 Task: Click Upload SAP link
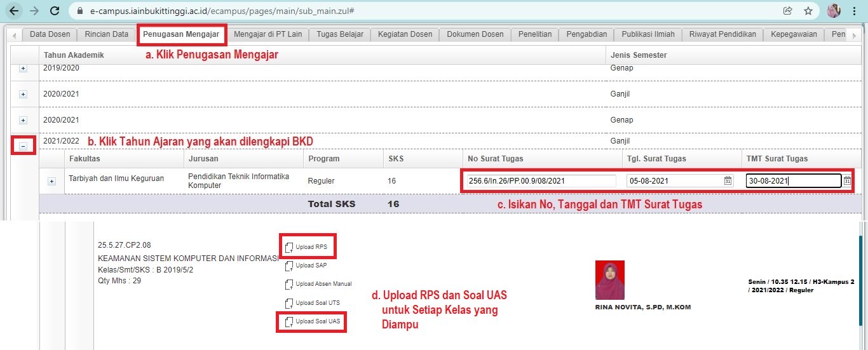click(311, 266)
